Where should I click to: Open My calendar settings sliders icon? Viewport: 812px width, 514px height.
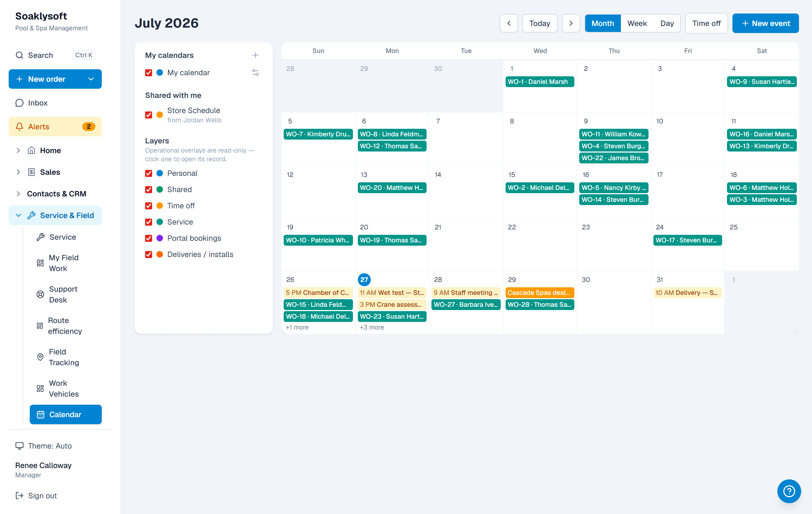point(256,73)
